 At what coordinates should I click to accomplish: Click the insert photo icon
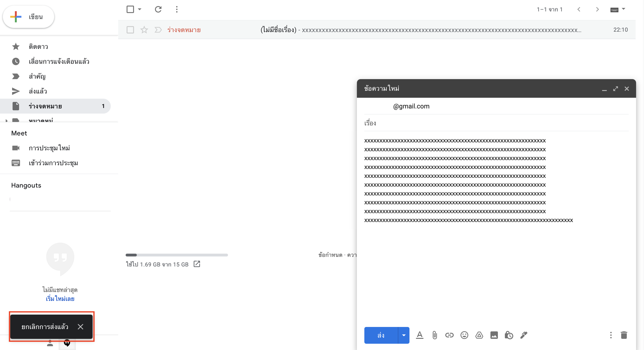click(x=494, y=335)
